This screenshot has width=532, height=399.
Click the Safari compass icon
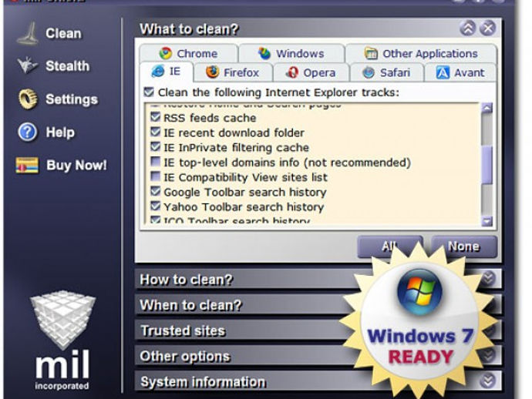tap(369, 72)
